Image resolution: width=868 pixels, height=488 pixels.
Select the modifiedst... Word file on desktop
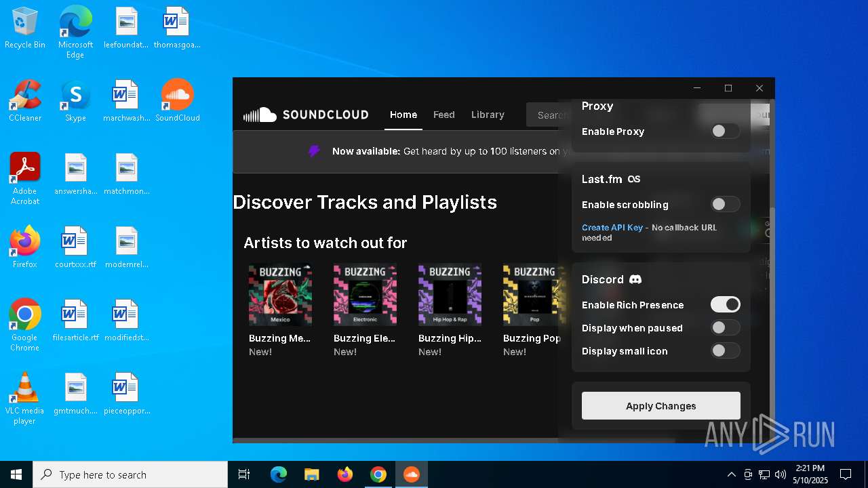point(126,321)
